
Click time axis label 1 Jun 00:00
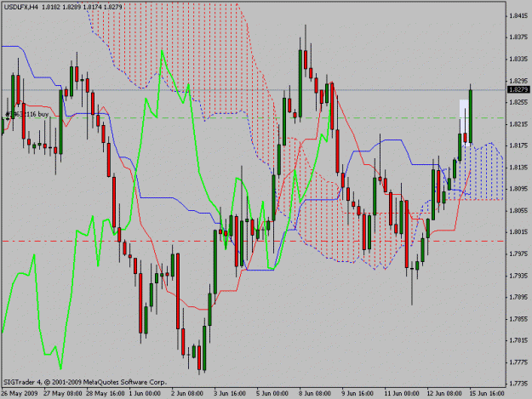point(145,393)
